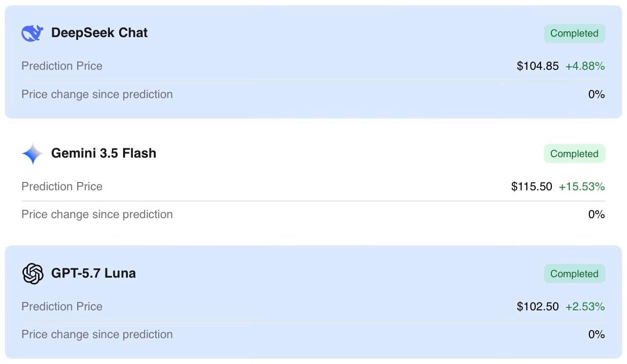Click GPT-5.7 Luna's Completed status badge

pos(574,274)
